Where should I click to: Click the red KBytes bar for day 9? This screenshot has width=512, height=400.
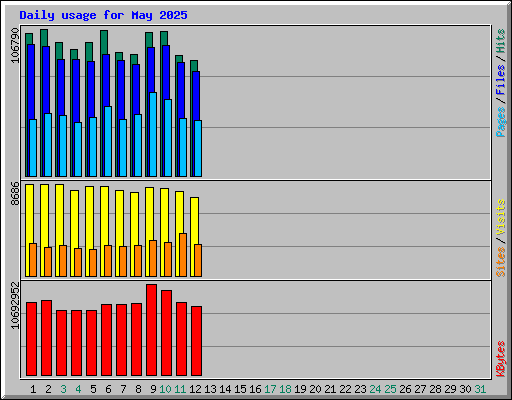point(151,330)
